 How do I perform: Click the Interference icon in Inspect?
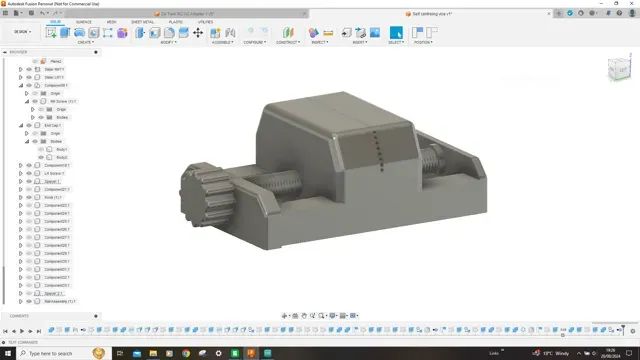[x=313, y=33]
